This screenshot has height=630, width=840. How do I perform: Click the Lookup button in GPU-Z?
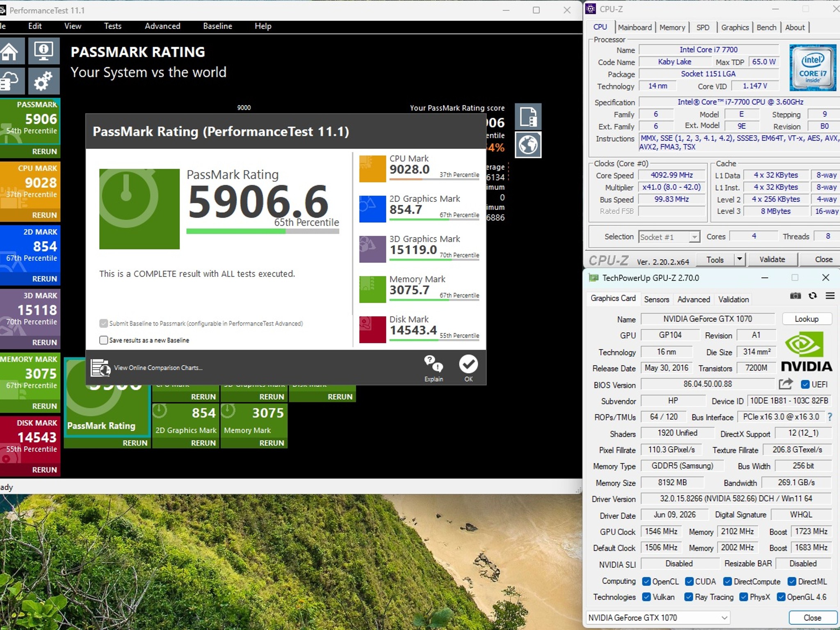[806, 319]
